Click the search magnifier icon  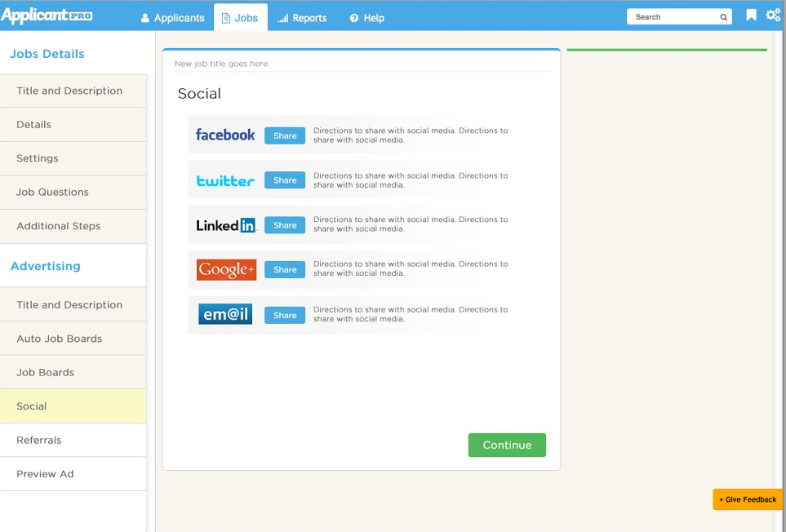pos(723,17)
